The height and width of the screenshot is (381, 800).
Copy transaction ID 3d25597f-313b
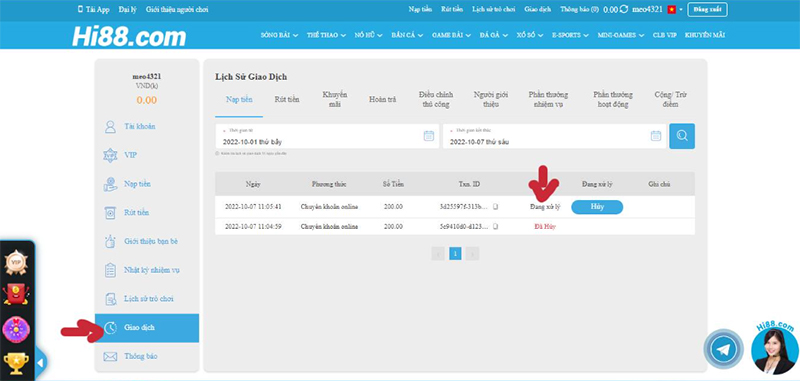tap(495, 207)
